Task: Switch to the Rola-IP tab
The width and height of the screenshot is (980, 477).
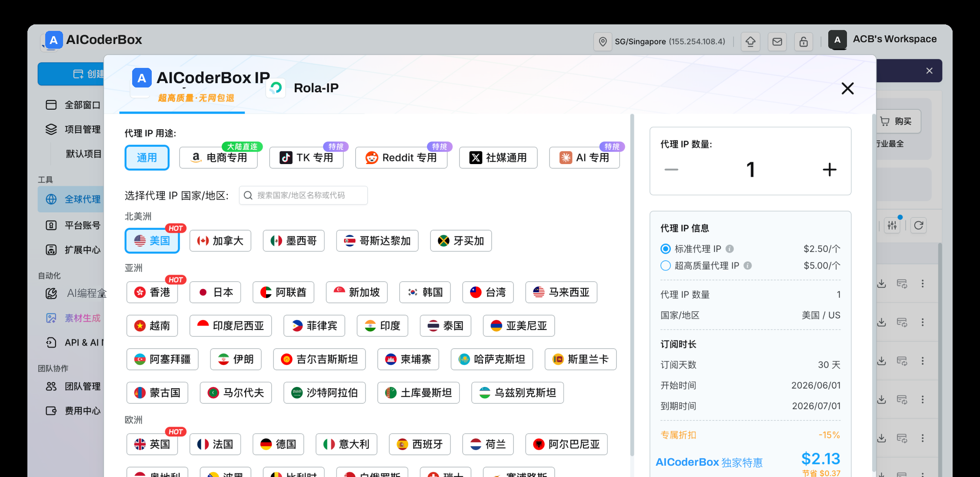Action: coord(303,88)
